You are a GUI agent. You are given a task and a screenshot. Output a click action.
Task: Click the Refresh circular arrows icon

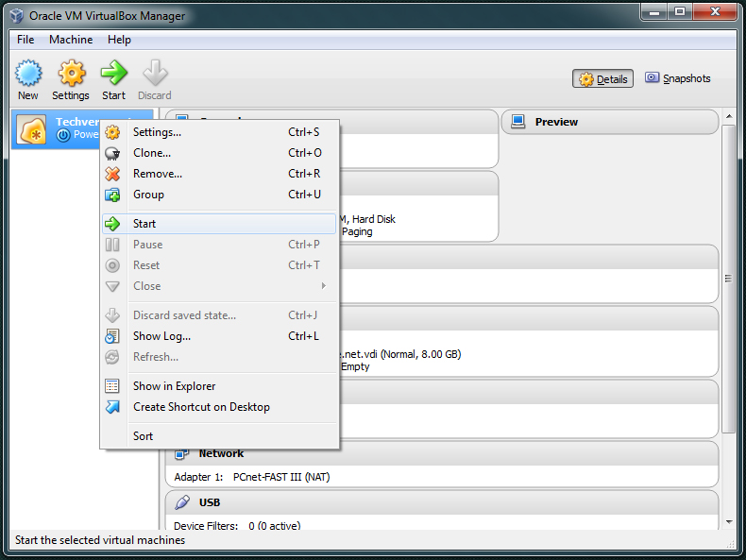tap(112, 357)
